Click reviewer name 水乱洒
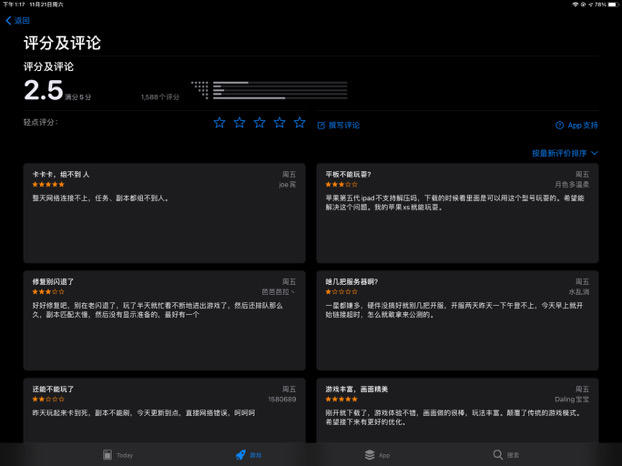The width and height of the screenshot is (622, 466). [x=579, y=292]
